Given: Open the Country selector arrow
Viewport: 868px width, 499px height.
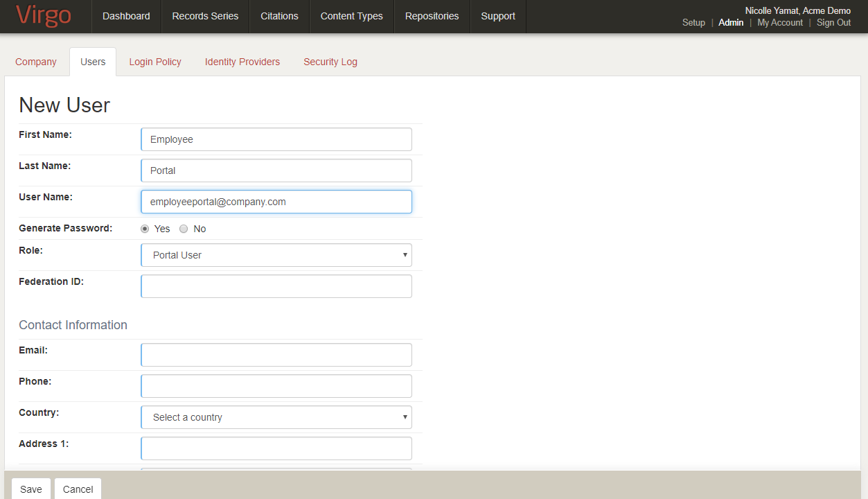Looking at the screenshot, I should tap(405, 417).
